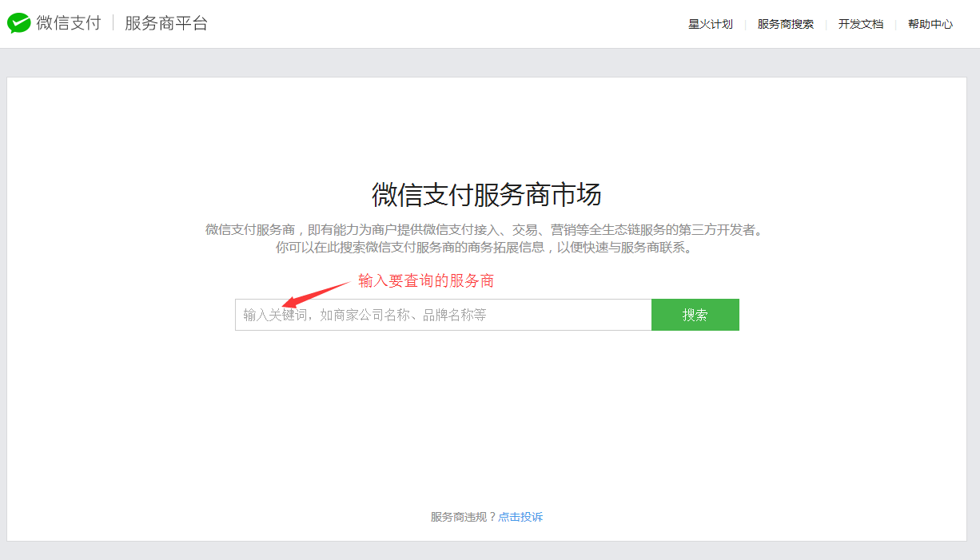Click the red arrow annotation

click(317, 292)
